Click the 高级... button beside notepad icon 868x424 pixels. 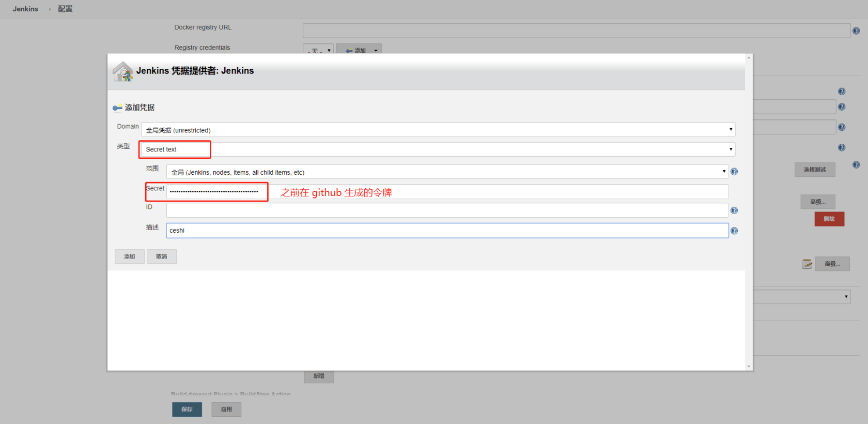click(x=832, y=264)
